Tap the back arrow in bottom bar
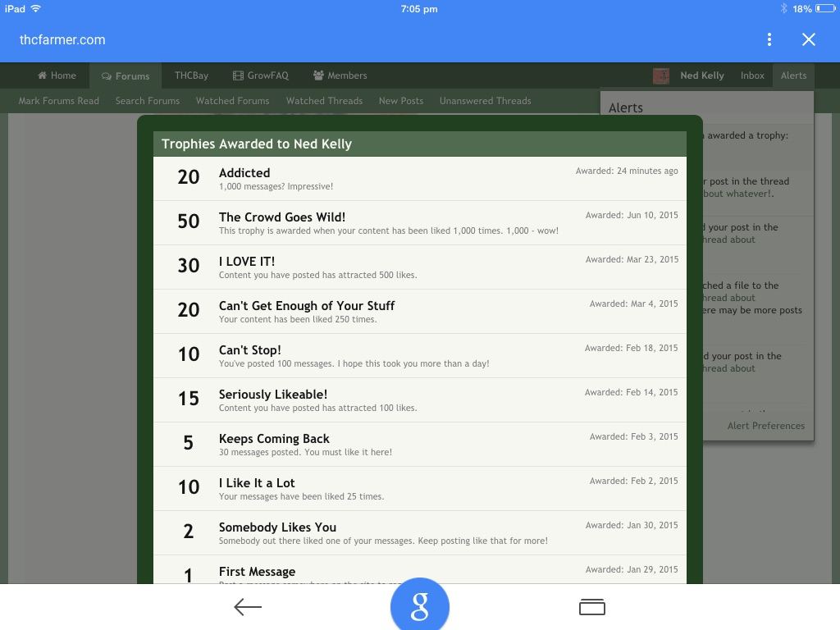The height and width of the screenshot is (630, 840). (248, 607)
